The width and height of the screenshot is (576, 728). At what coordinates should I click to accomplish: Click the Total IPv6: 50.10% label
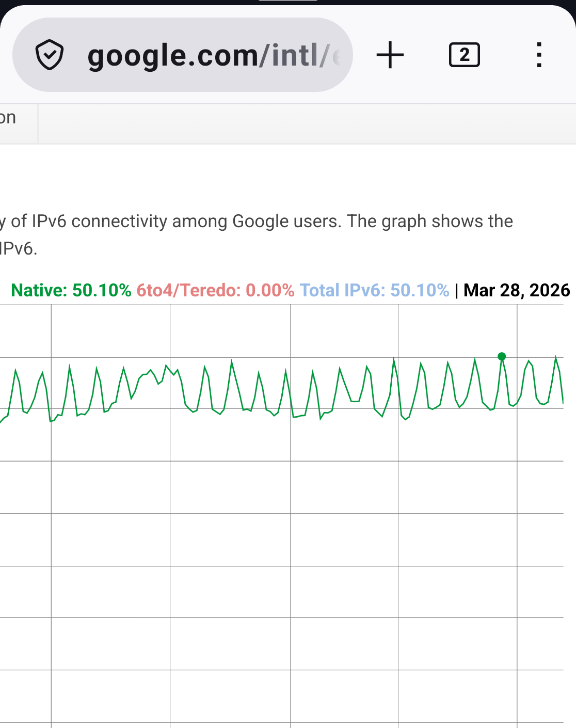[374, 290]
